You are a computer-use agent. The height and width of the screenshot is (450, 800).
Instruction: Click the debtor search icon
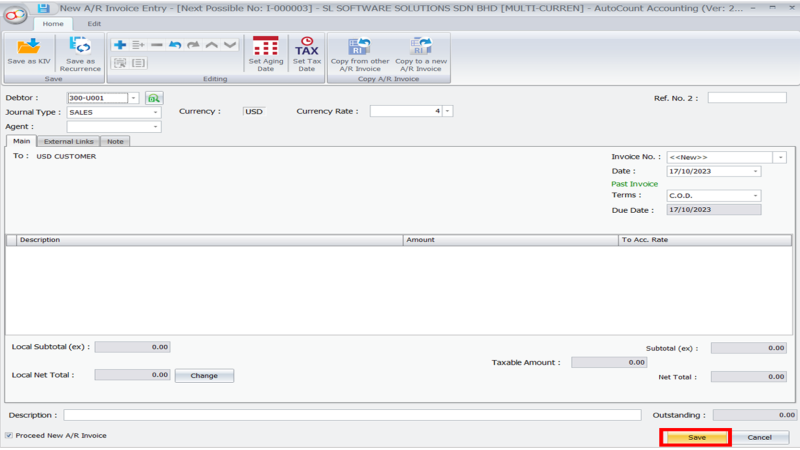[154, 98]
